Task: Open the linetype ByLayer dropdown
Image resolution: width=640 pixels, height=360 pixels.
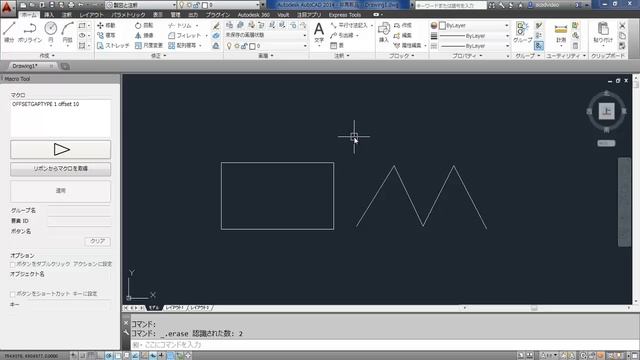Action: tap(473, 46)
